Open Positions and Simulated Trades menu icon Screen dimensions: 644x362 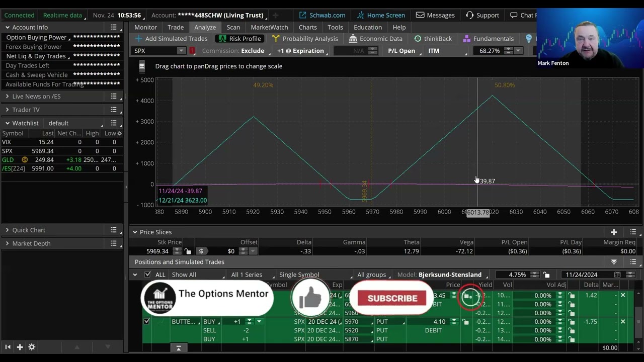pos(633,262)
